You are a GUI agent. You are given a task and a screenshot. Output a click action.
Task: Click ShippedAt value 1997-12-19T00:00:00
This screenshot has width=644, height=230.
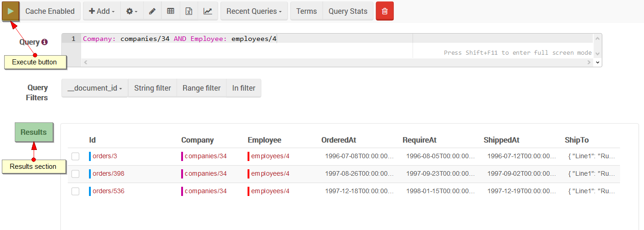tap(522, 191)
